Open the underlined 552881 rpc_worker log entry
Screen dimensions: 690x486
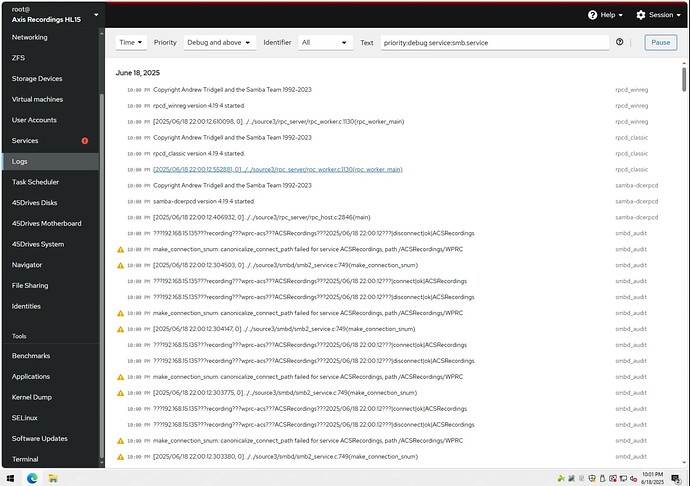pyautogui.click(x=278, y=169)
